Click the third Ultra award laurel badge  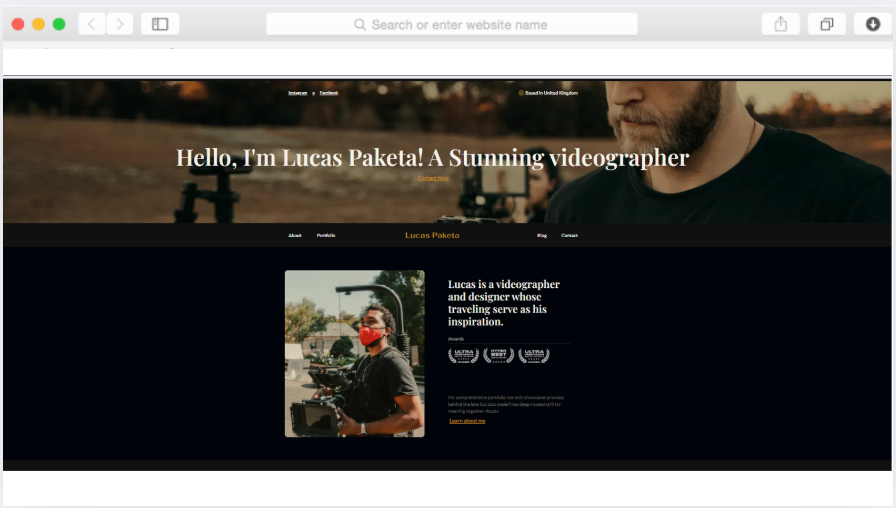534,355
